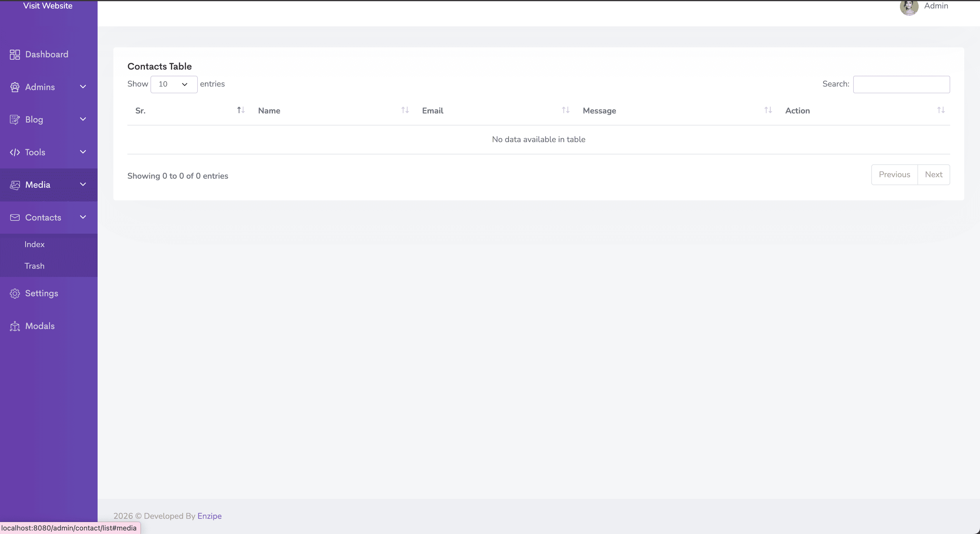Click the Name column header
The image size is (980, 534).
pyautogui.click(x=269, y=111)
